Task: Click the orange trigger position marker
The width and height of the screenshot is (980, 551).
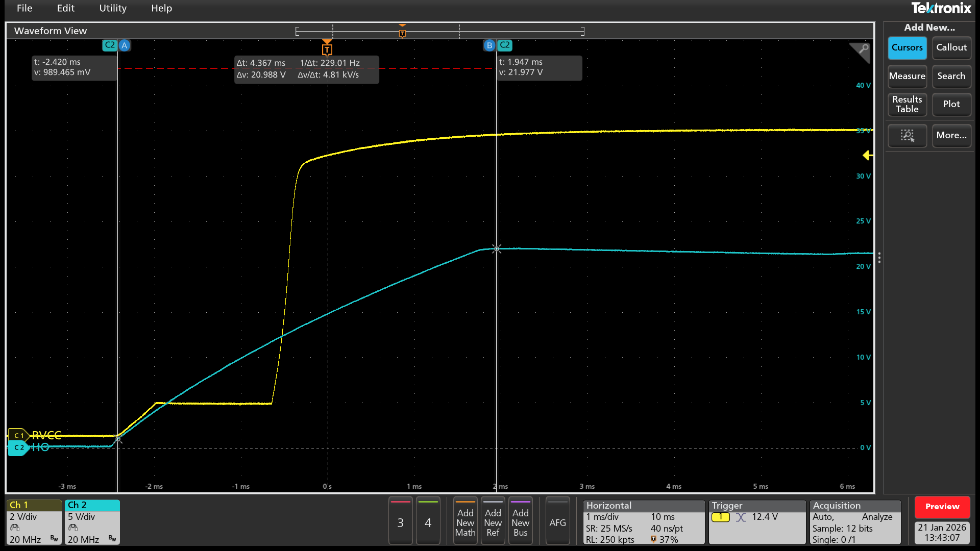Action: pyautogui.click(x=327, y=48)
